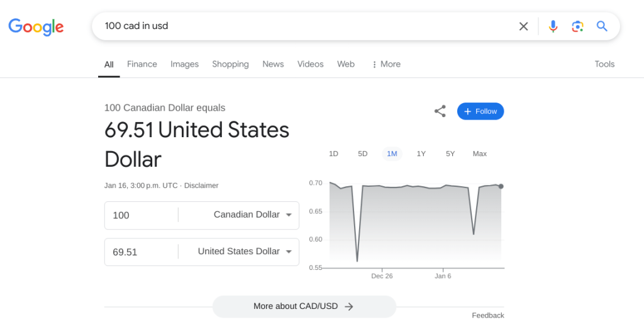Open More about CAD/USD
Screen dimensions: 644x324
pos(304,306)
